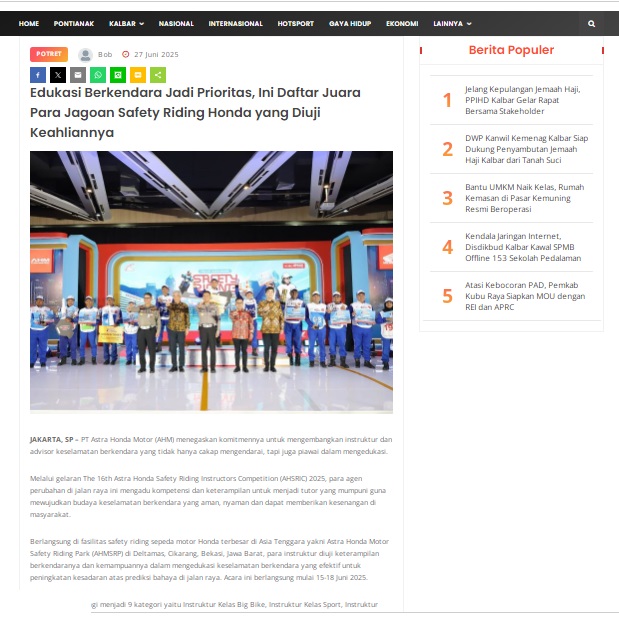Image resolution: width=619 pixels, height=617 pixels.
Task: Click paragraph starting 'Melalui gelaran The 16th'
Action: point(208,496)
